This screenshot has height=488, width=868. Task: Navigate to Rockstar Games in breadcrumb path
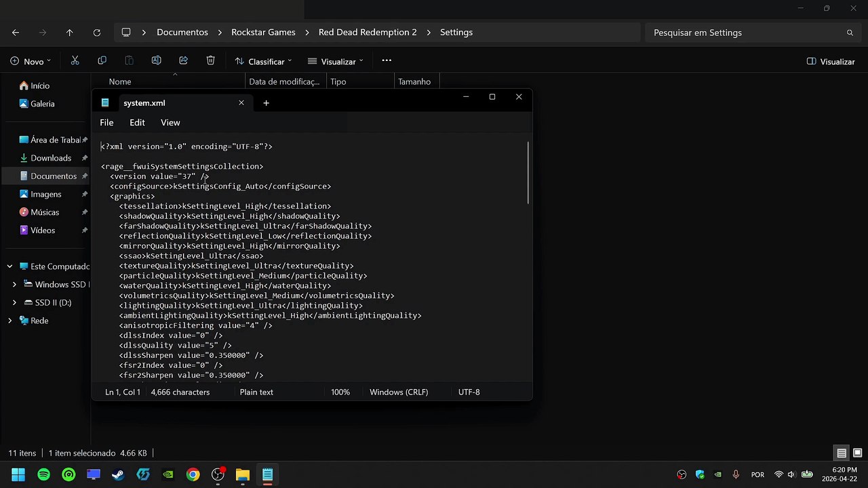point(263,33)
